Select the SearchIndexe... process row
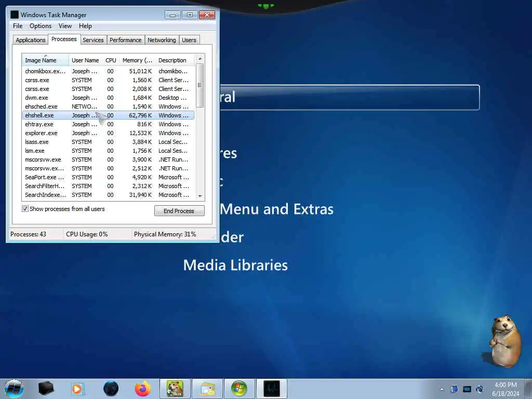This screenshot has width=532, height=399. point(108,195)
